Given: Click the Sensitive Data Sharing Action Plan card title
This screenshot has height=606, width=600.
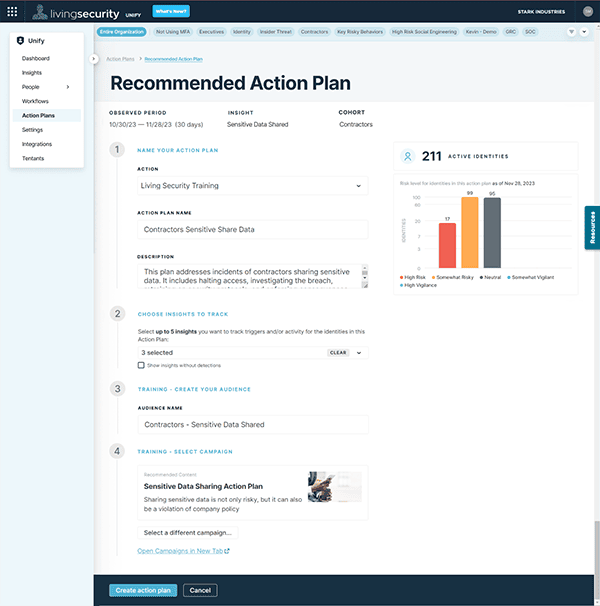Looking at the screenshot, I should [203, 486].
